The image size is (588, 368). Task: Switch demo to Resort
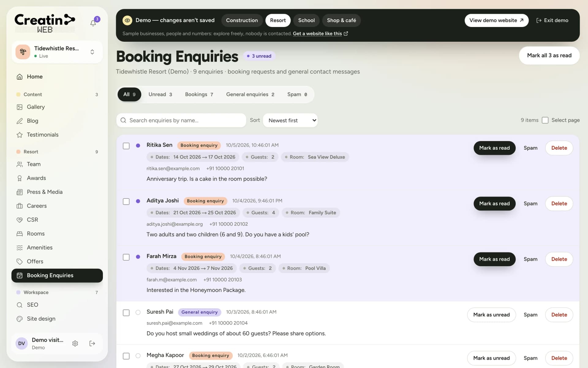pyautogui.click(x=278, y=20)
